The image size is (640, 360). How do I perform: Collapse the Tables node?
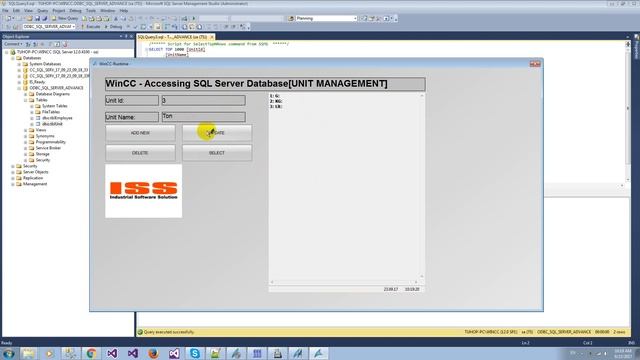click(x=26, y=100)
